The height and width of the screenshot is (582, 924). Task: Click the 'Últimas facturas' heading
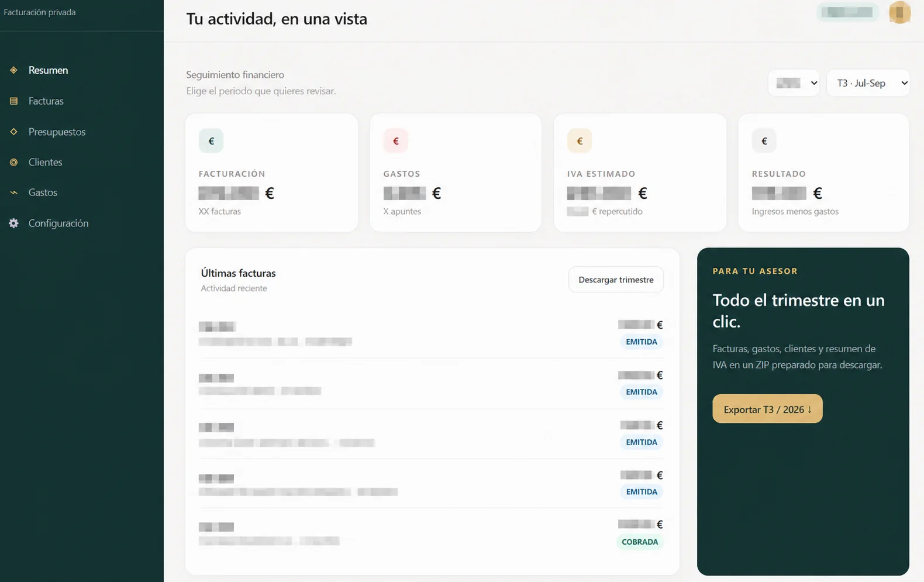[238, 273]
